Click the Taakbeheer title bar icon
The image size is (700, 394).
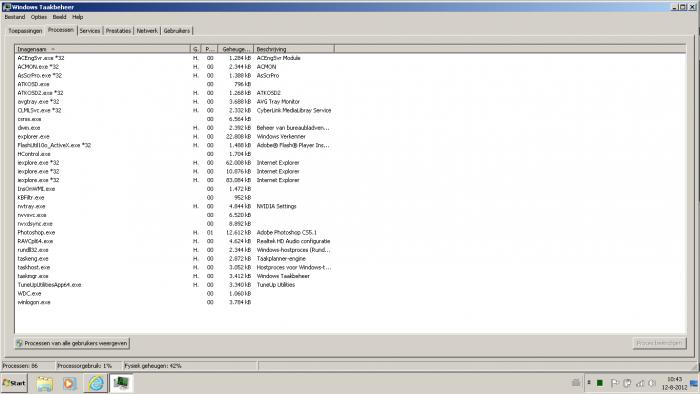6,7
